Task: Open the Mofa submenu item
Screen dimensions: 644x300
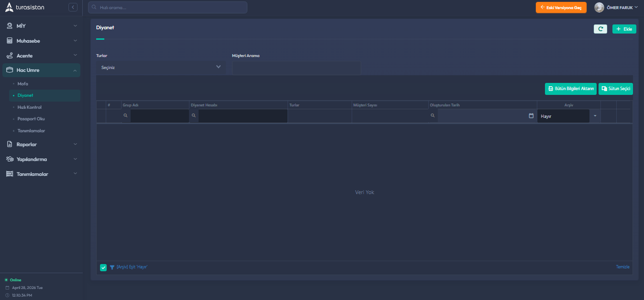Action: coord(23,84)
